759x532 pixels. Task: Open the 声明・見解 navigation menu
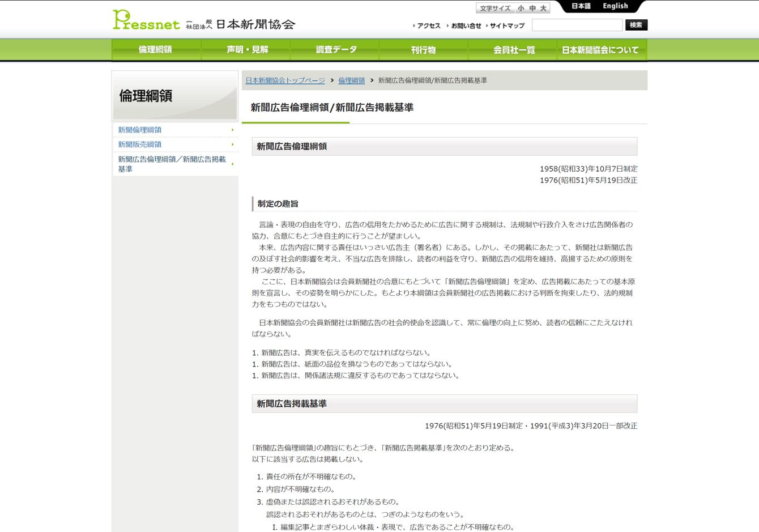(247, 50)
